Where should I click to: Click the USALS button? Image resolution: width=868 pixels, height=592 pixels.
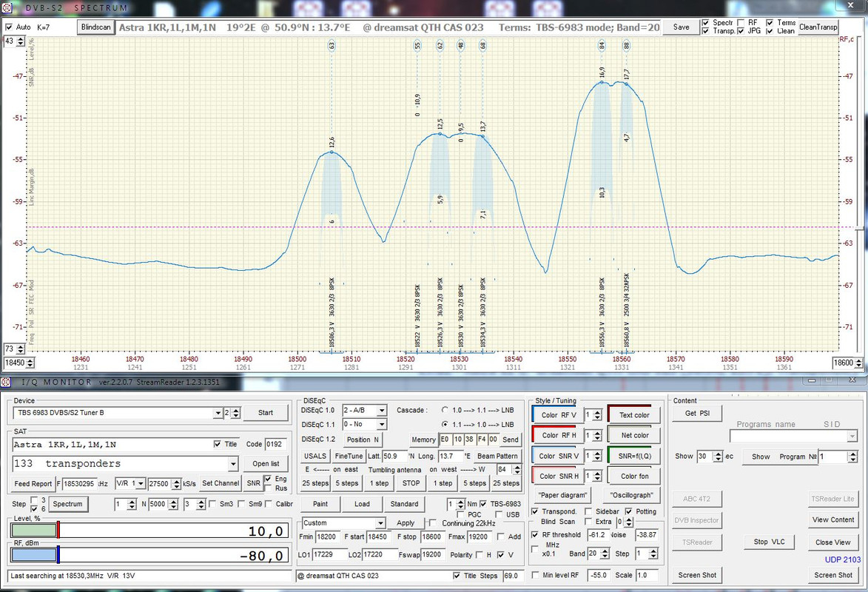(x=315, y=457)
